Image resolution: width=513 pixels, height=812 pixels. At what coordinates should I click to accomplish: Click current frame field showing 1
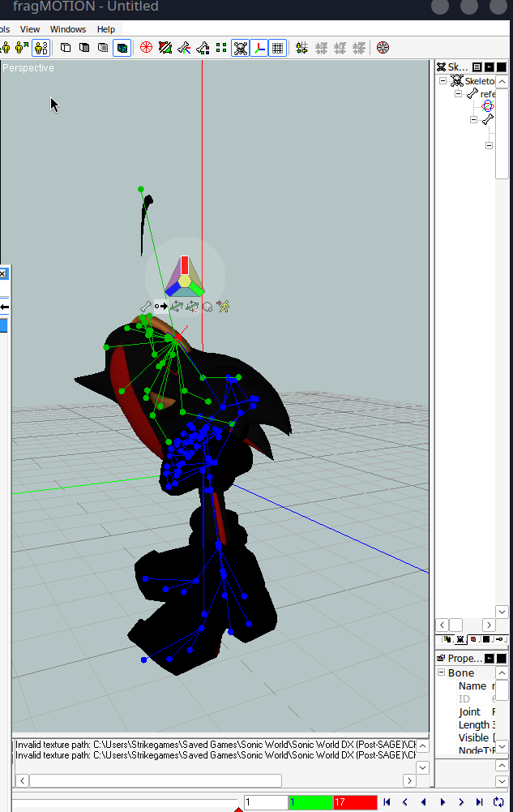click(266, 802)
